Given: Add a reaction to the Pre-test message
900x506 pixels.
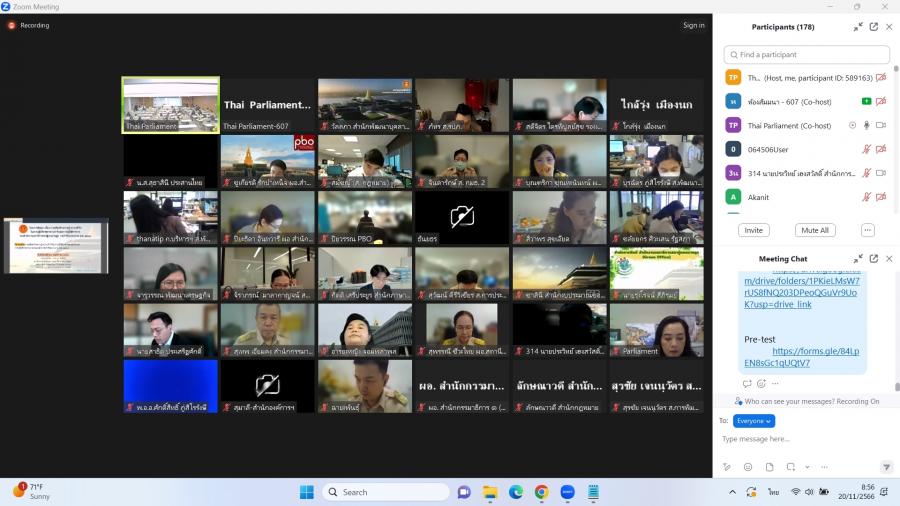Looking at the screenshot, I should pyautogui.click(x=761, y=383).
